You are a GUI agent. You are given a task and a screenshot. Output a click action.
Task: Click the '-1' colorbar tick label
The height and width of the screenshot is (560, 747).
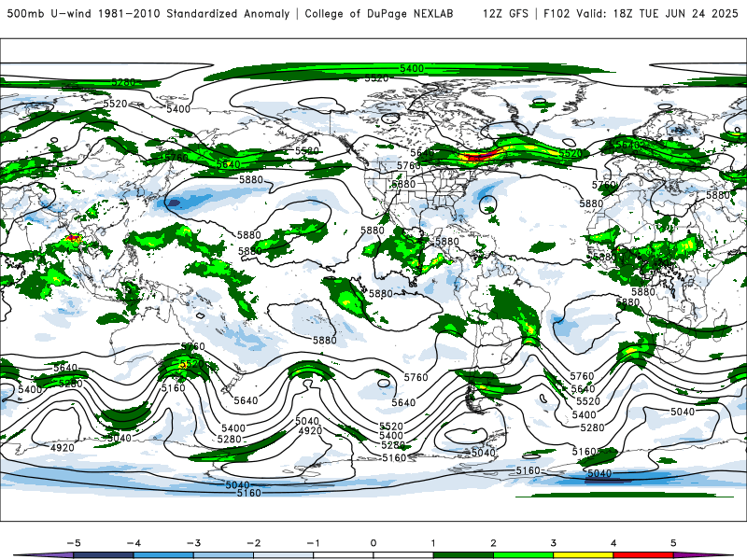(x=314, y=543)
